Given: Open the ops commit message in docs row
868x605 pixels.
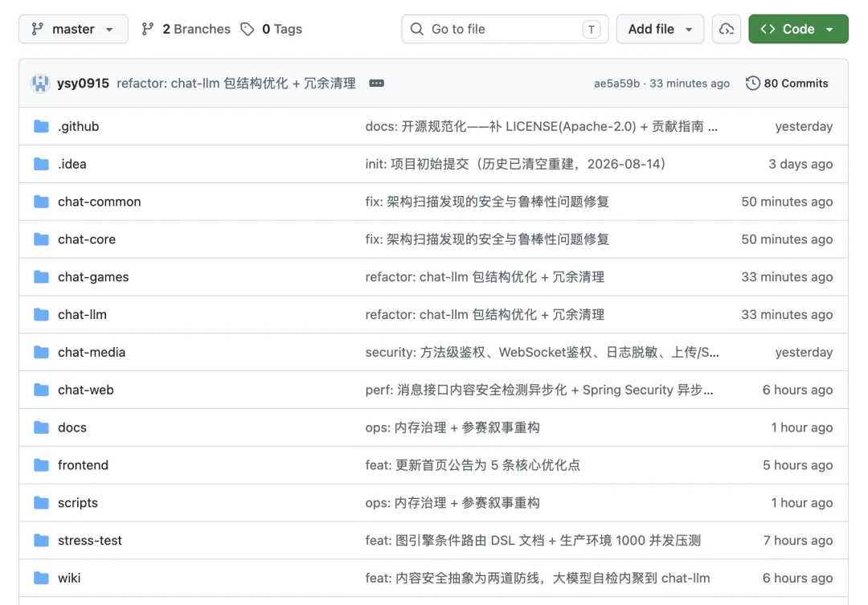Looking at the screenshot, I should coord(452,427).
